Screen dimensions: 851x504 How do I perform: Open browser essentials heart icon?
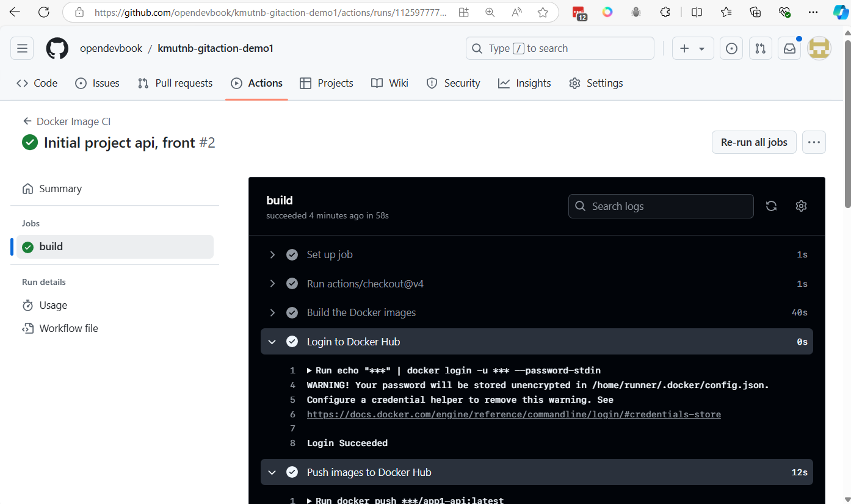tap(784, 12)
